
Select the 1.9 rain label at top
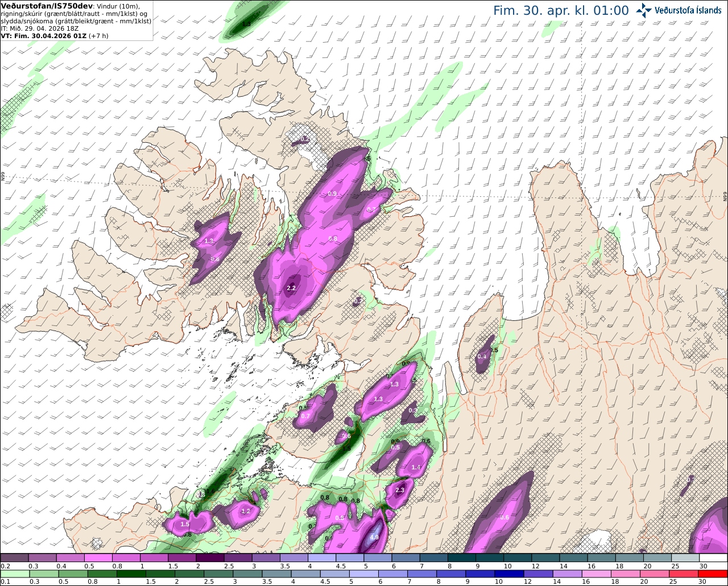tap(246, 24)
